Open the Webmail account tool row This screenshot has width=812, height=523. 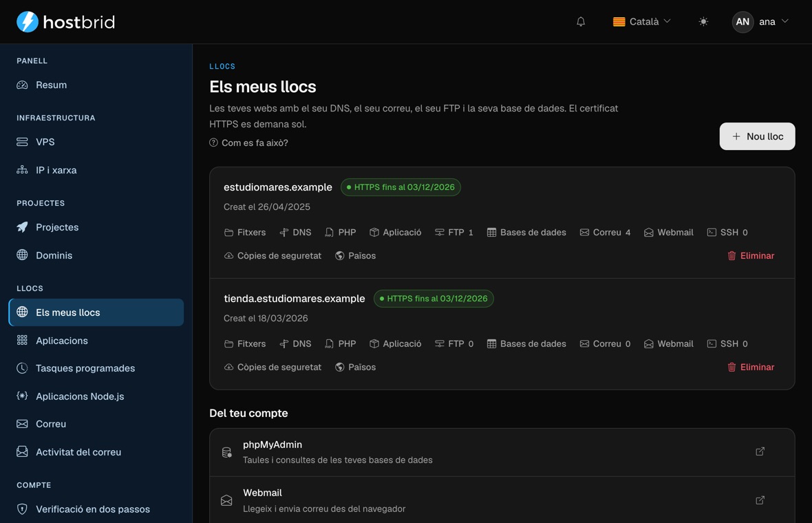502,500
